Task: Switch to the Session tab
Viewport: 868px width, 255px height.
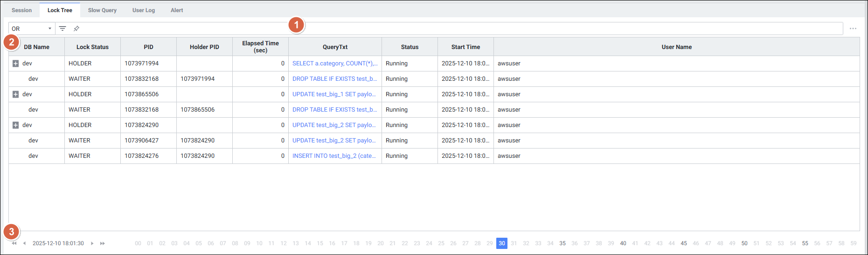Action: 21,10
